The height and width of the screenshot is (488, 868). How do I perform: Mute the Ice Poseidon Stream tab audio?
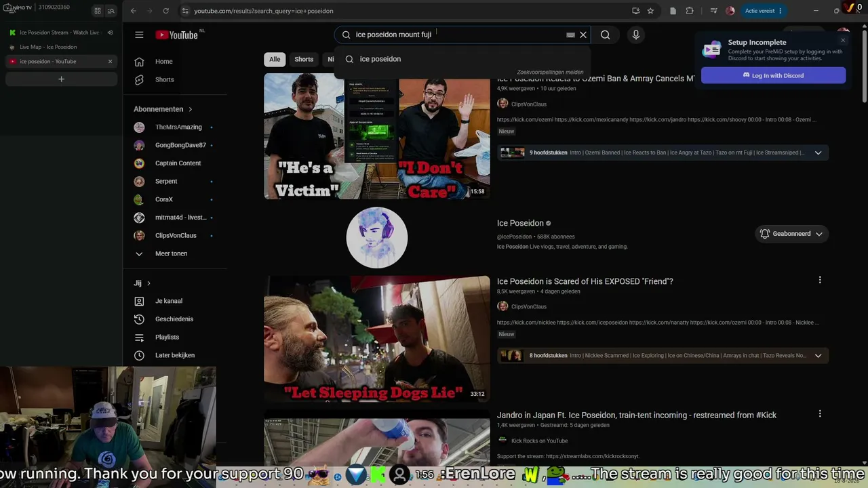coord(110,33)
